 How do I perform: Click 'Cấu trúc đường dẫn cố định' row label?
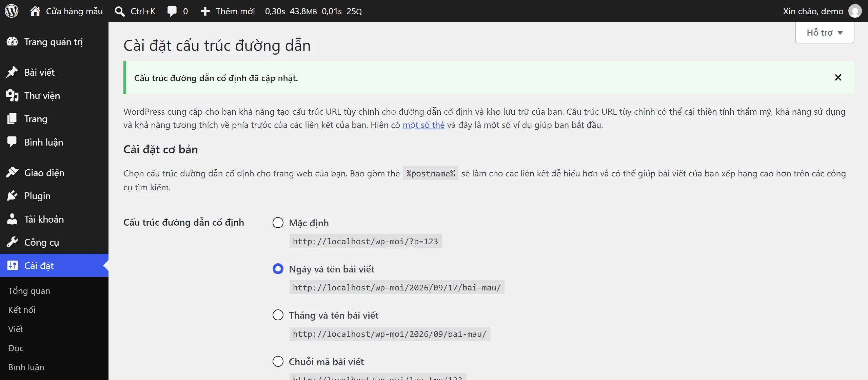184,222
